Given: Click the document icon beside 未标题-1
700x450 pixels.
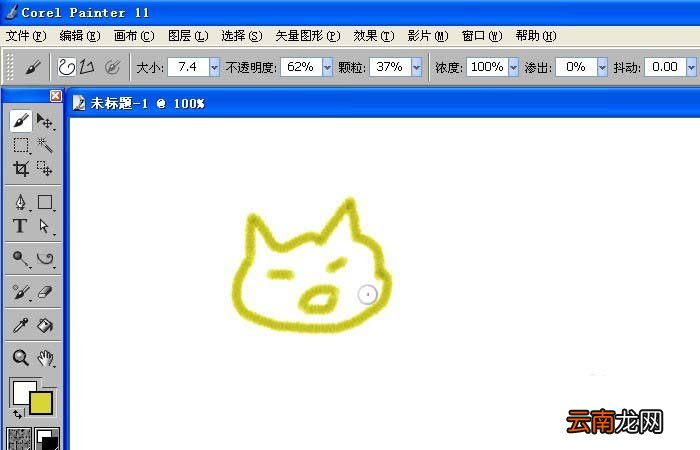Looking at the screenshot, I should (x=79, y=103).
